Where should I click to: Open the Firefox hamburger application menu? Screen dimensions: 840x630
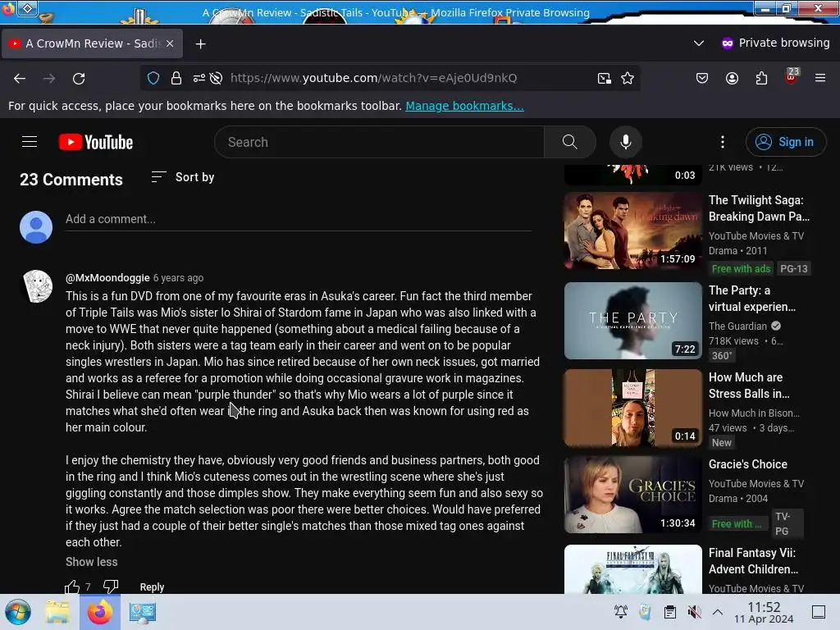click(820, 78)
